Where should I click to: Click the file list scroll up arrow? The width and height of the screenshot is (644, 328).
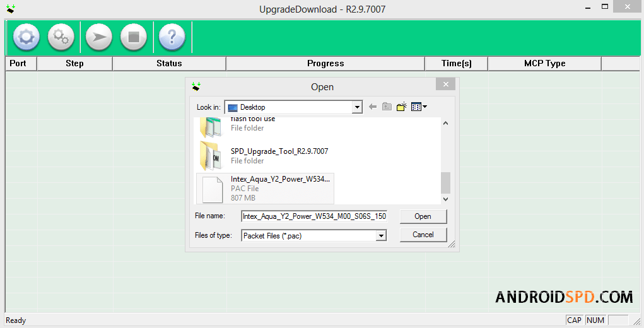(445, 123)
